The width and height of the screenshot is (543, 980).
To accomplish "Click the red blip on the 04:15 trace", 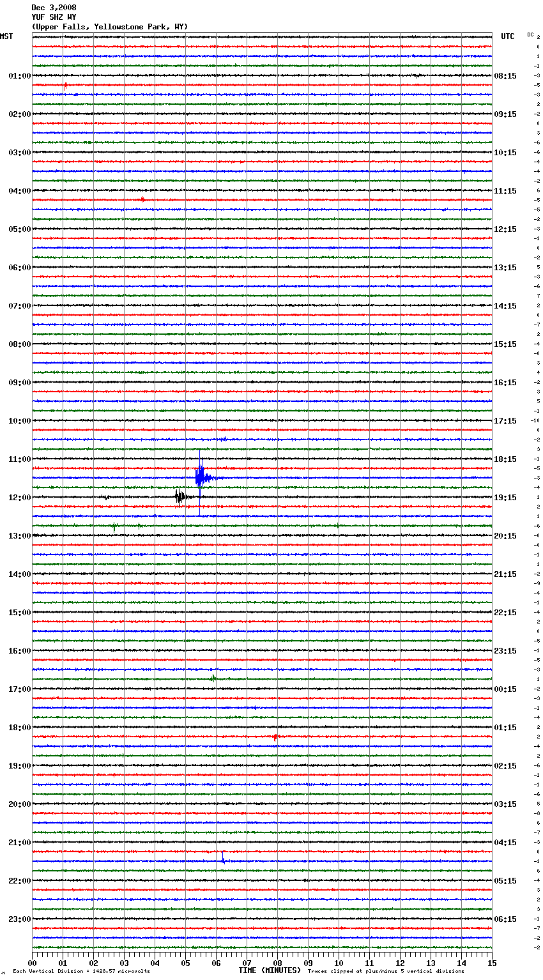I will 142,200.
